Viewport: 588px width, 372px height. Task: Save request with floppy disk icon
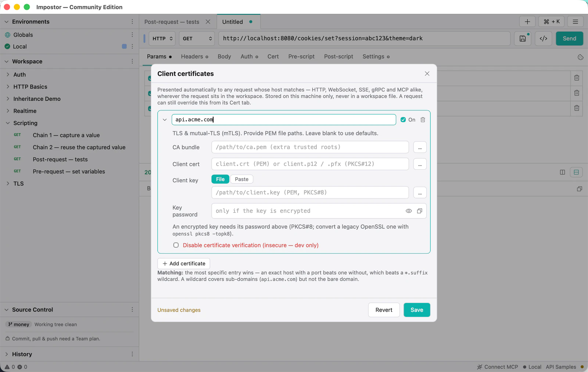(x=523, y=39)
